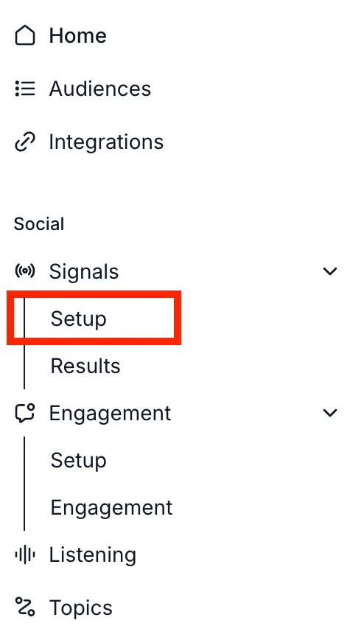Image resolution: width=364 pixels, height=640 pixels.
Task: Select the Engagement parent label text
Action: pos(111,413)
